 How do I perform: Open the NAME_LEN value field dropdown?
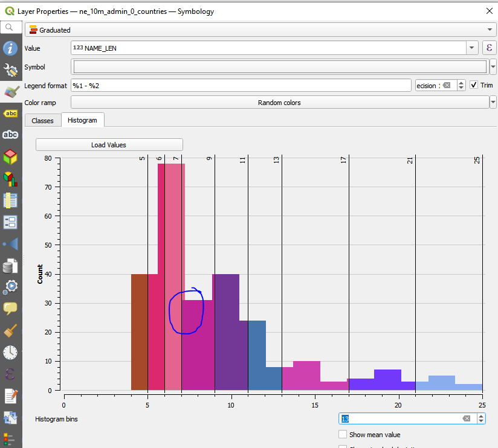click(x=472, y=47)
